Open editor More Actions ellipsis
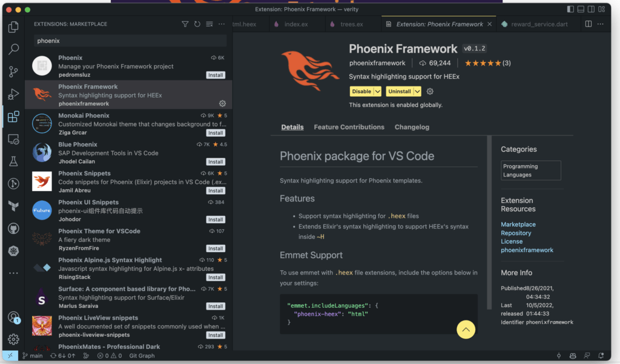Viewport: 620px width, 364px height. [x=600, y=24]
